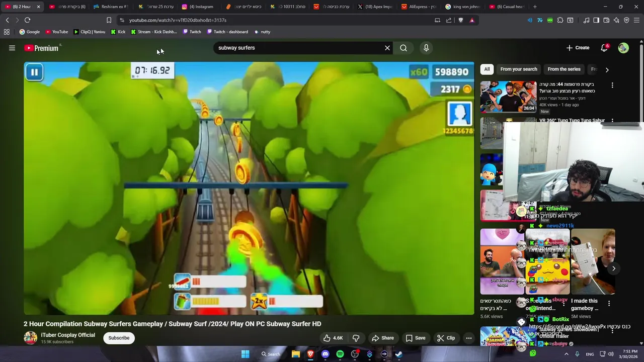Start voice search with the microphone

point(426,48)
